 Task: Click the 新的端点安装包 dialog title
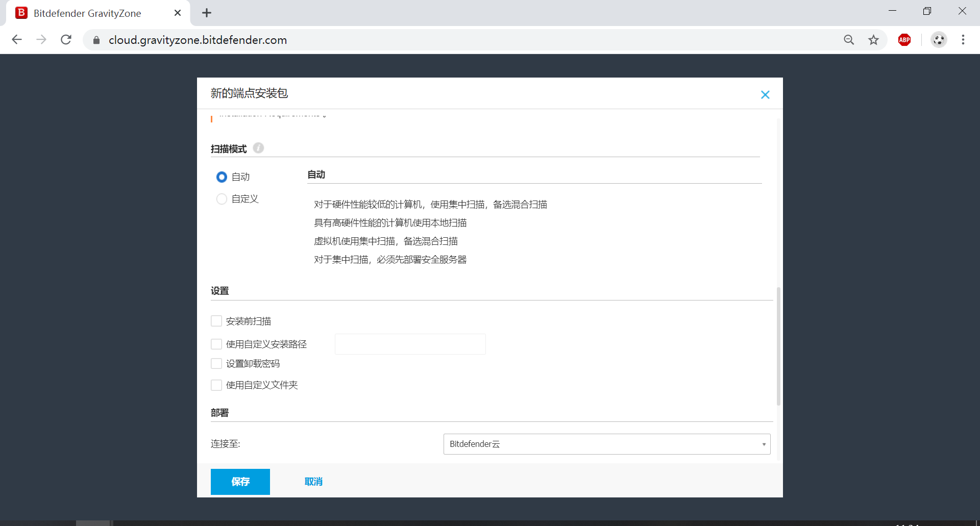(x=250, y=93)
